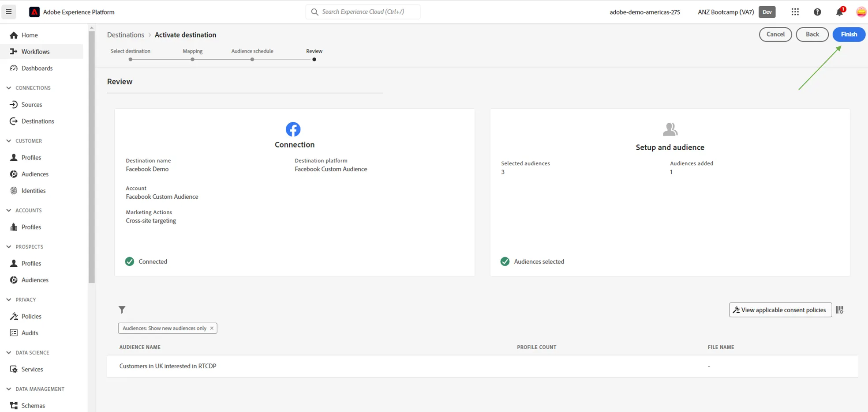View notifications via the bell icon
Viewport: 868px width, 412px height.
click(x=839, y=12)
